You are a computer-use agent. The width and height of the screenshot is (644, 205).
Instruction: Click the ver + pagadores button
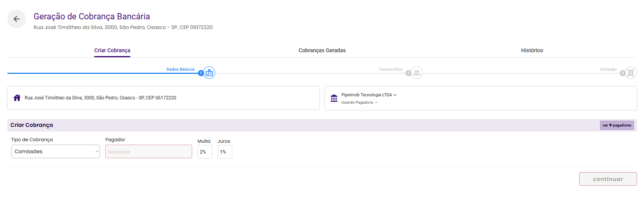[617, 125]
